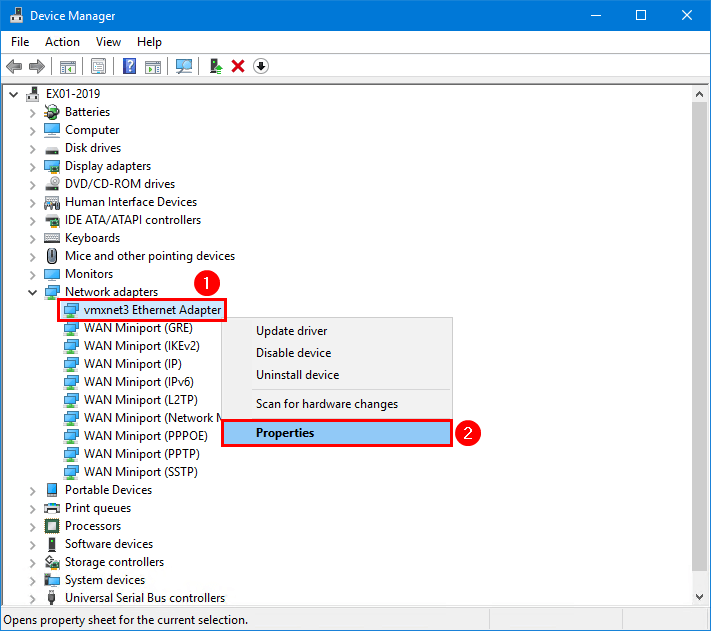Expand the Display adapters node

point(33,166)
